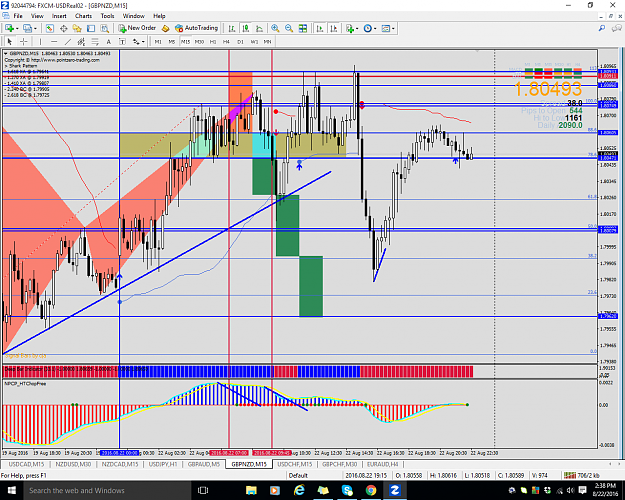
Task: Select the Equidistant Channel tool
Action: (x=81, y=41)
